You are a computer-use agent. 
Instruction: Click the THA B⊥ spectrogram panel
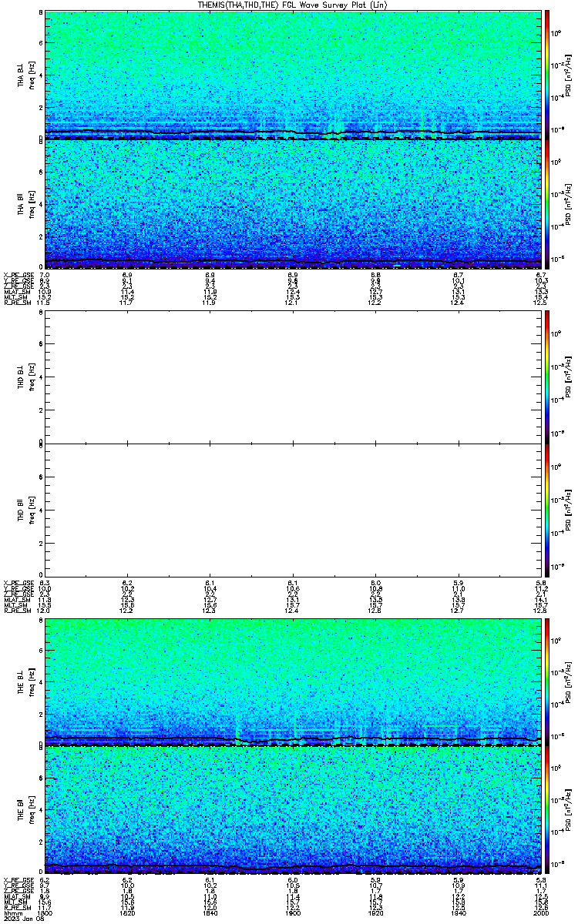293,75
